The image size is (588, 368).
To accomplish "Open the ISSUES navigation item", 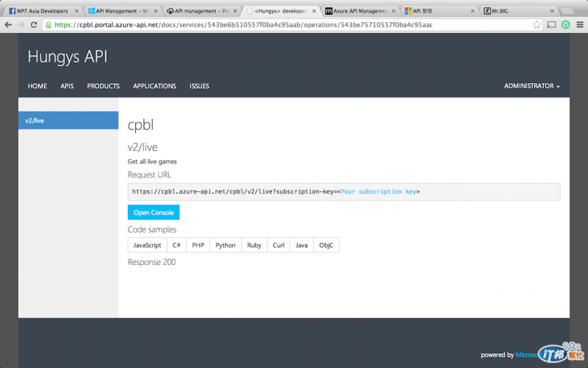I will point(199,86).
